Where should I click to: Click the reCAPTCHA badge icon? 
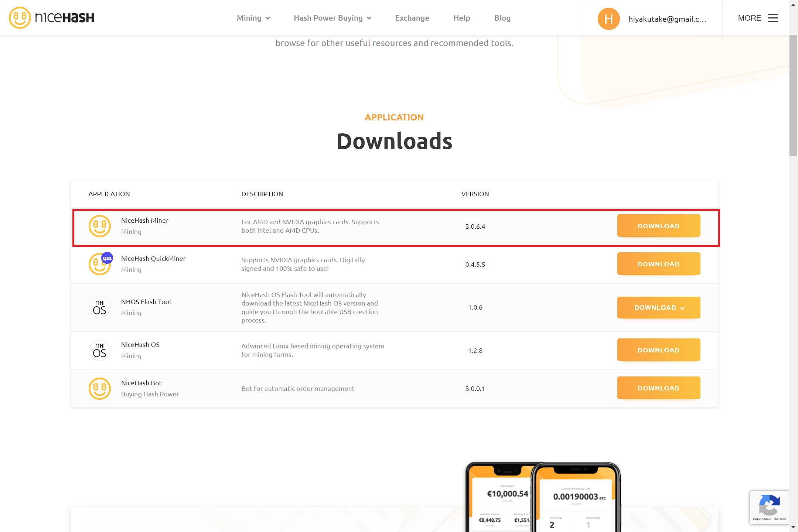(769, 506)
